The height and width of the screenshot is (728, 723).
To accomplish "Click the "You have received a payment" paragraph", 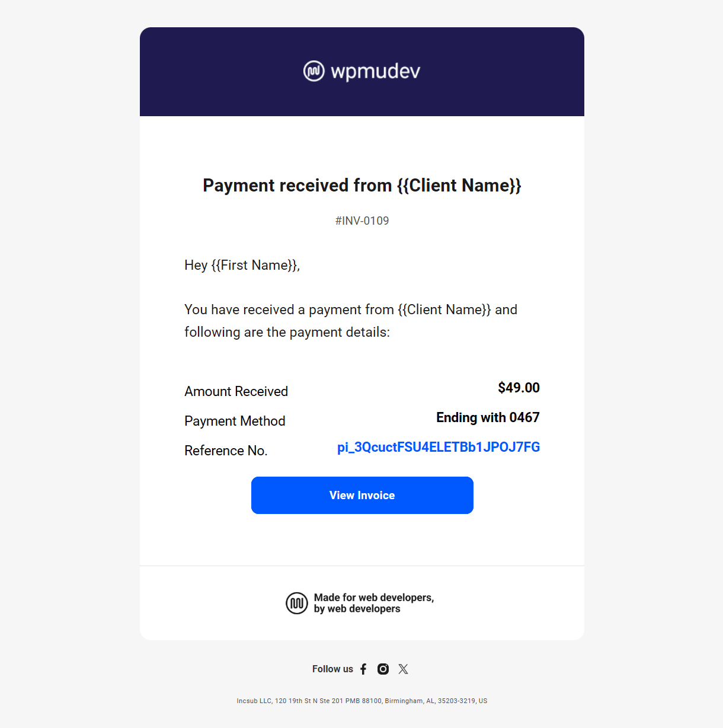I will 351,321.
